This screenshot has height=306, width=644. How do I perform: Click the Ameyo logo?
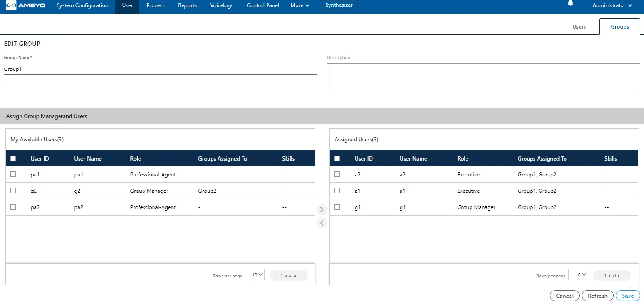click(x=25, y=6)
